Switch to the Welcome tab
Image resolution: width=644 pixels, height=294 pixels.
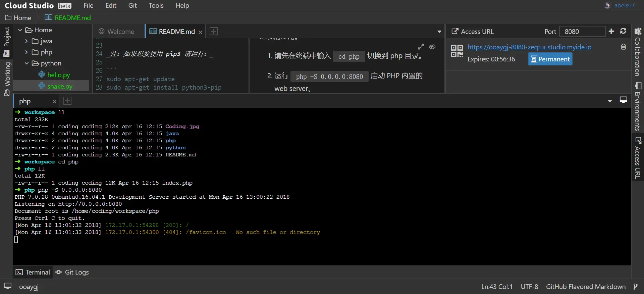pyautogui.click(x=116, y=31)
